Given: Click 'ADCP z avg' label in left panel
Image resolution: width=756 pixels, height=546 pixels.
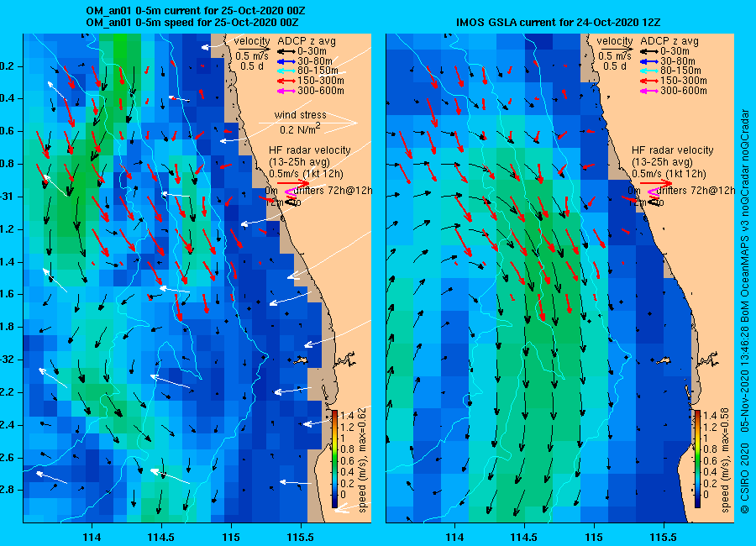Looking at the screenshot, I should pyautogui.click(x=307, y=41).
